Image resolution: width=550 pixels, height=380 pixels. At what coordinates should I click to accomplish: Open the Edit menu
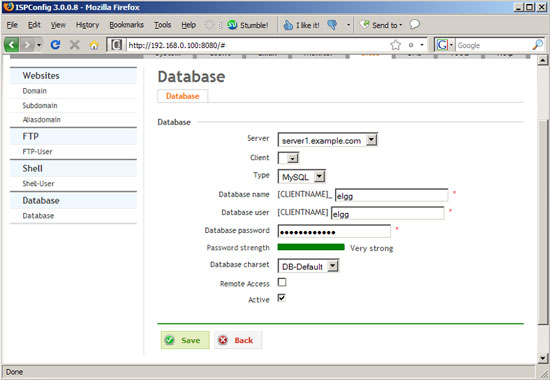(34, 25)
